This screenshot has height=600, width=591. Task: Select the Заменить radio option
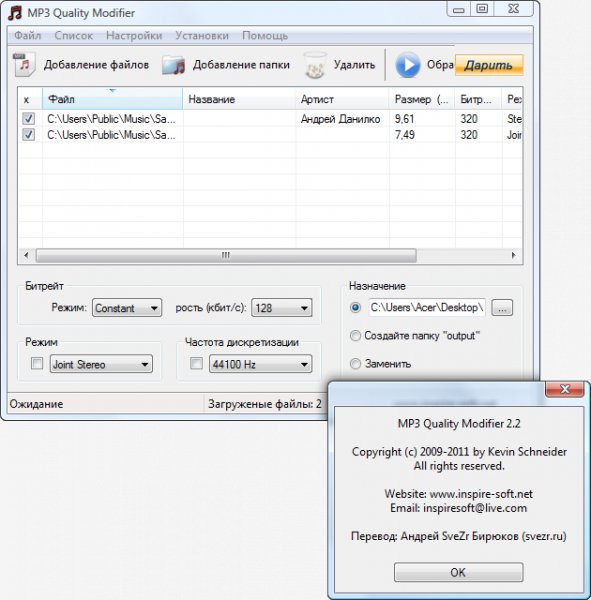click(355, 364)
